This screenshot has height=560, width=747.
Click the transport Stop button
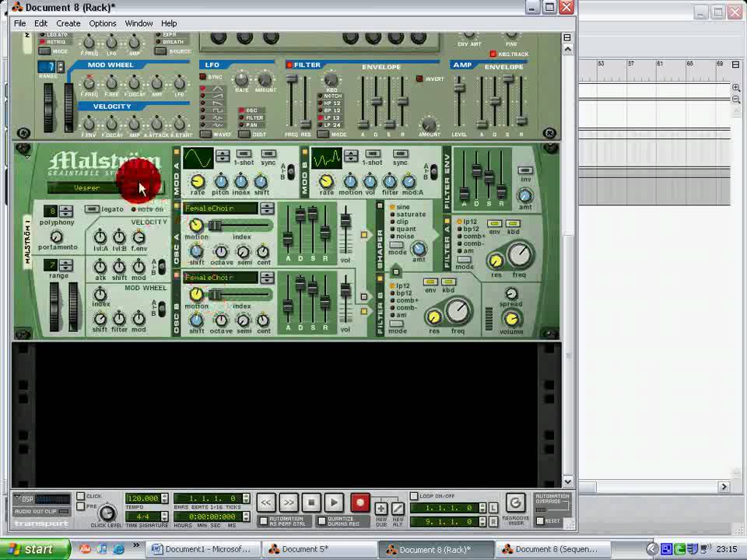point(311,502)
